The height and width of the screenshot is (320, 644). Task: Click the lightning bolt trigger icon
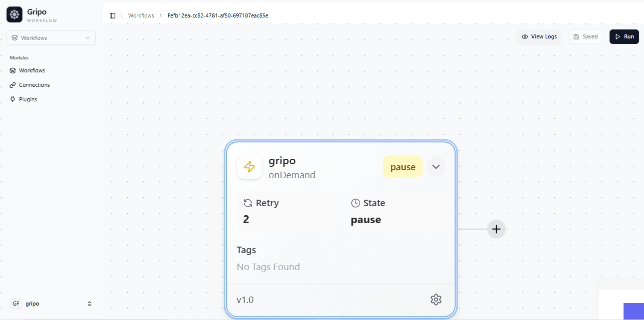coord(250,167)
